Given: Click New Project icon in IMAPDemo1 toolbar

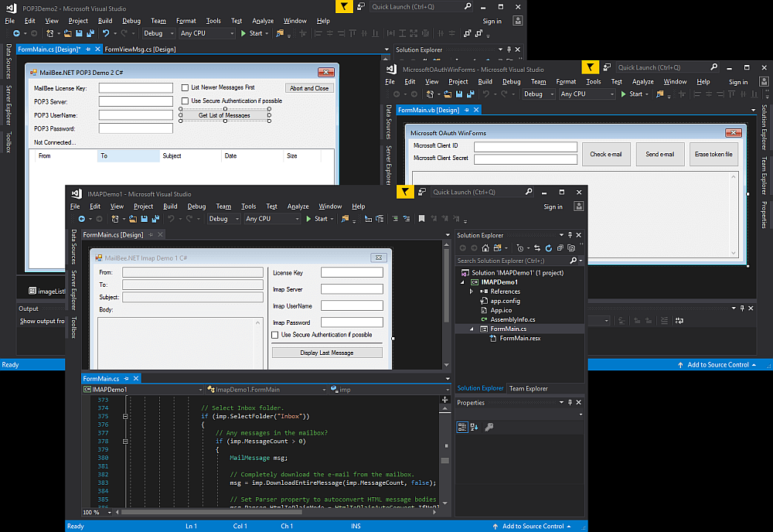Looking at the screenshot, I should pyautogui.click(x=115, y=219).
